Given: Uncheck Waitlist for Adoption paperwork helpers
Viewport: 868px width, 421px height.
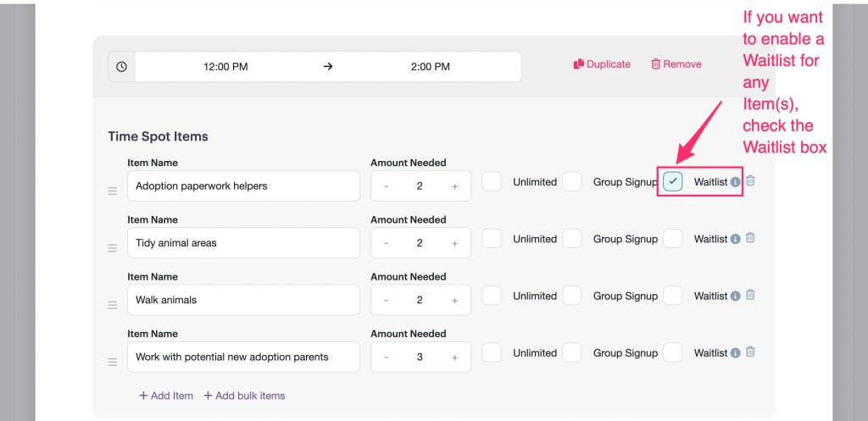Looking at the screenshot, I should 672,181.
